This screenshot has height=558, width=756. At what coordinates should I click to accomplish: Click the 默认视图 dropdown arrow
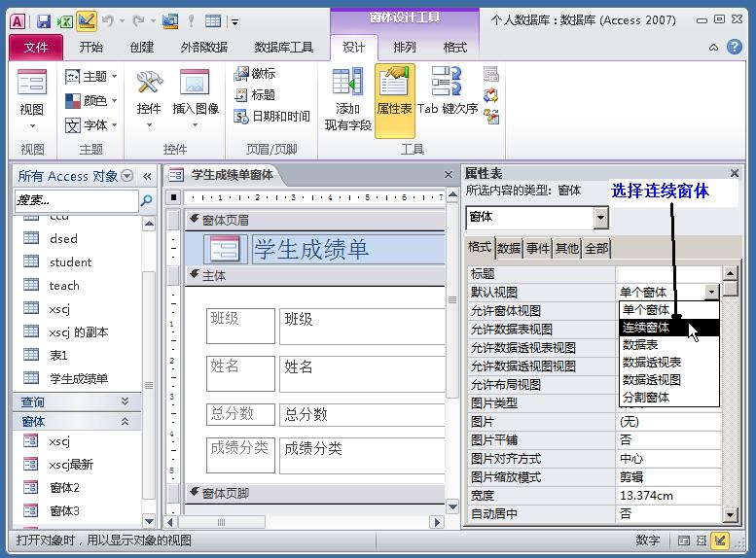[711, 292]
